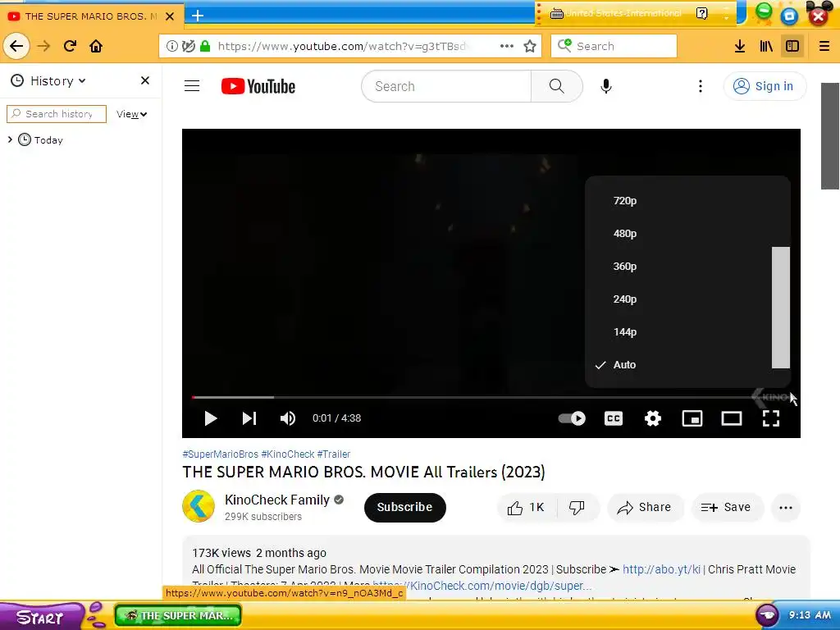Open the United States-International keyboard layout selector
840x630 pixels.
pyautogui.click(x=623, y=13)
